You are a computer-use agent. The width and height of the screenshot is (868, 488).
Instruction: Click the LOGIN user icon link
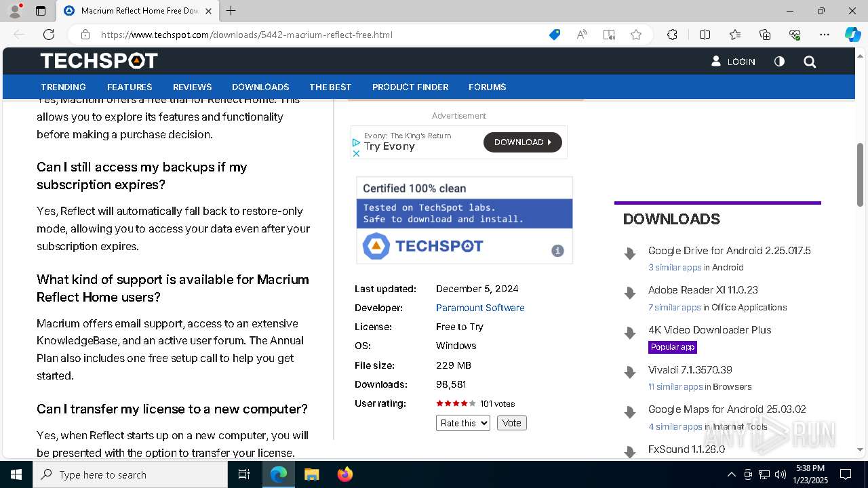click(x=733, y=62)
